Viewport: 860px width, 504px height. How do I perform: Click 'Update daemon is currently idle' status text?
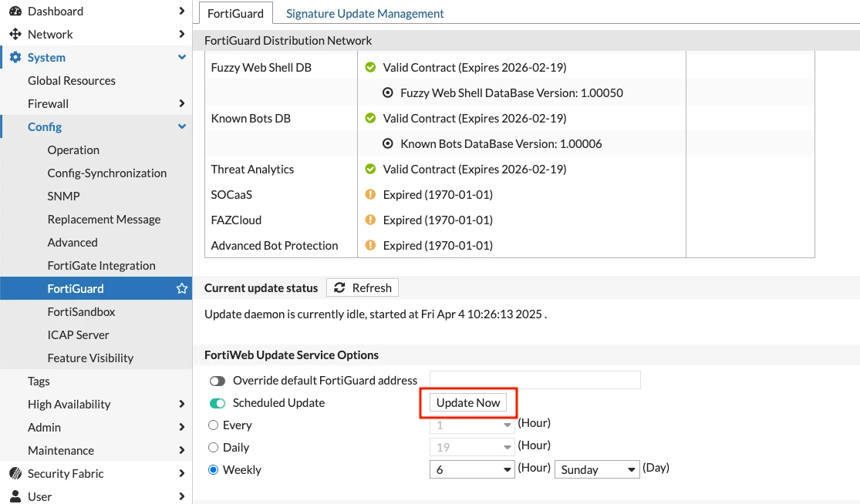(376, 314)
